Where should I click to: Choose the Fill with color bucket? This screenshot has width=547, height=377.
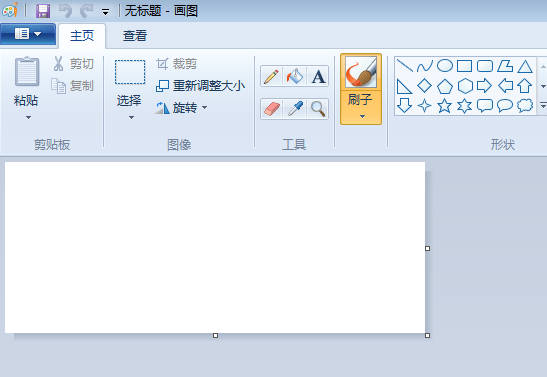point(295,76)
